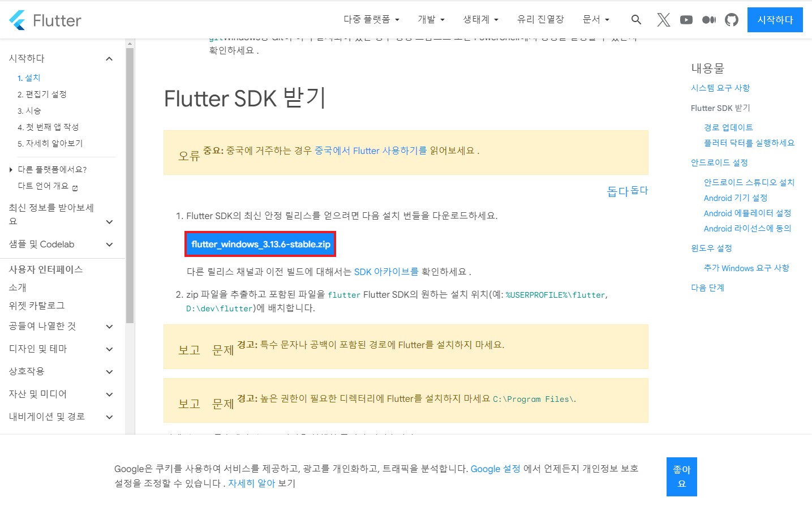The image size is (812, 519).
Task: Open the Medium icon in header
Action: 709,20
